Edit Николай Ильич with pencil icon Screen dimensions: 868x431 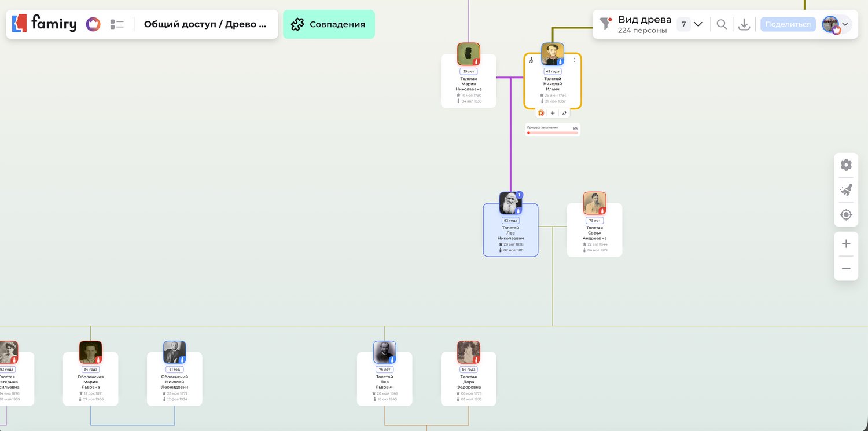pos(564,114)
